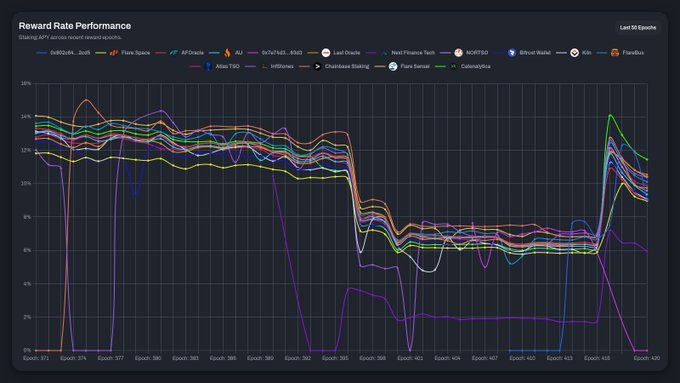Click the Flare Sensei legend icon

393,66
